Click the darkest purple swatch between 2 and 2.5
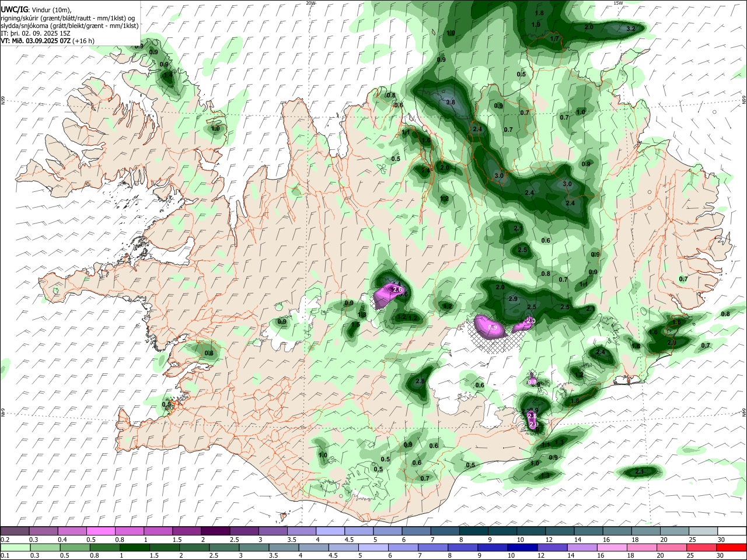747x560 pixels. [215, 531]
